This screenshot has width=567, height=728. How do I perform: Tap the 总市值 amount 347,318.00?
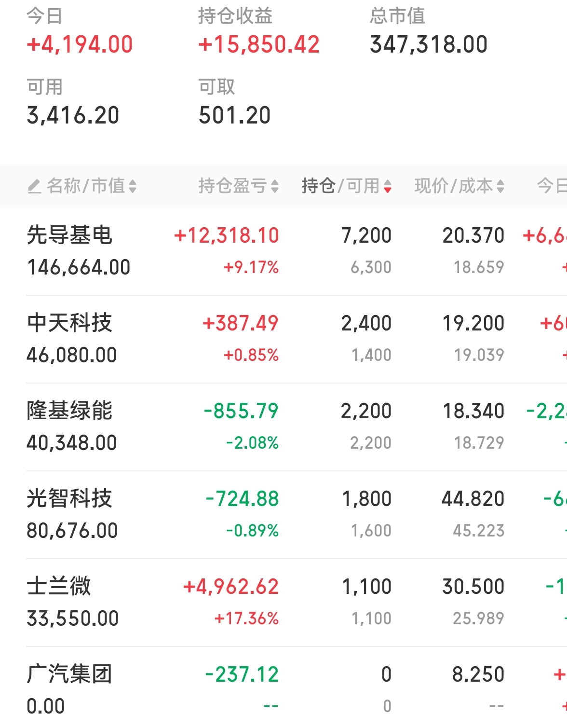[429, 45]
